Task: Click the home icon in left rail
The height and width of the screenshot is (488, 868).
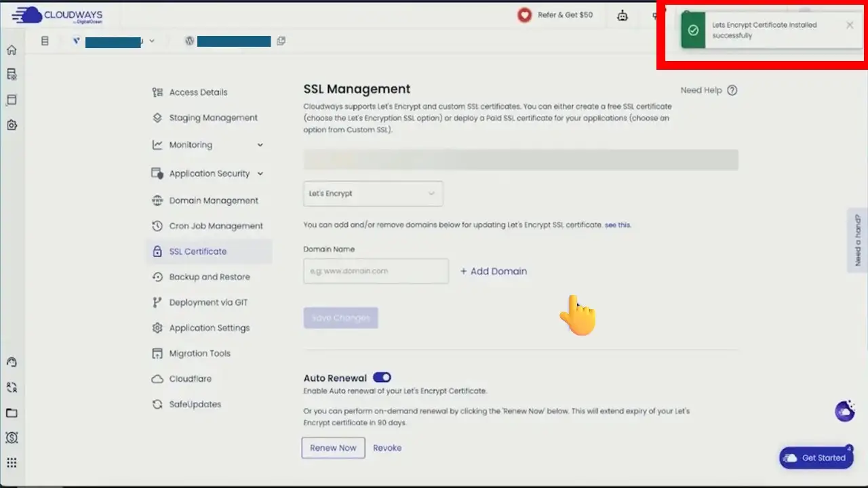Action: pos(12,49)
